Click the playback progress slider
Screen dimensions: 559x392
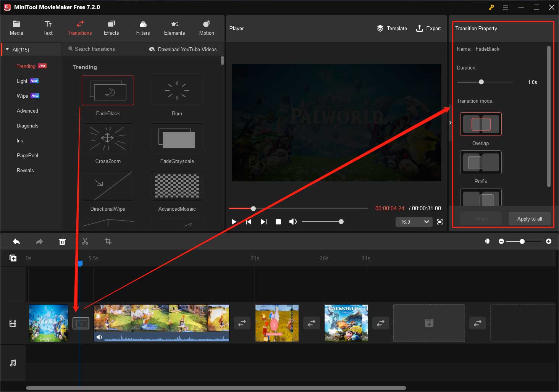(x=299, y=208)
